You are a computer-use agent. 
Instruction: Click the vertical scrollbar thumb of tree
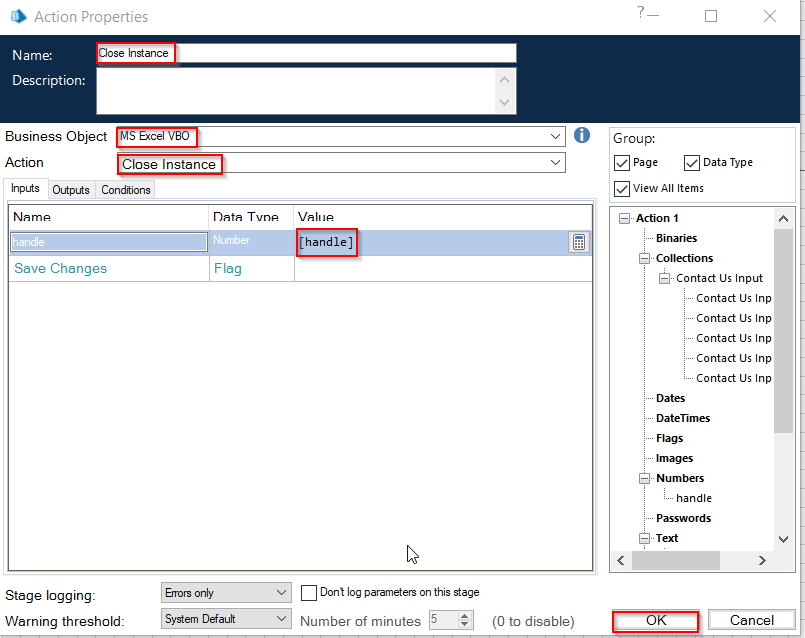(x=783, y=331)
